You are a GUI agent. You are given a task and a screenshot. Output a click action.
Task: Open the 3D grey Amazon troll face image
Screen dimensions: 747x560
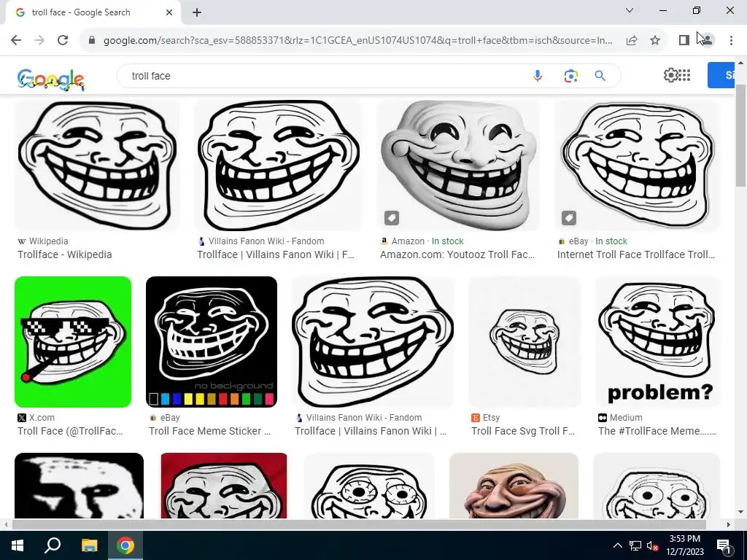click(458, 166)
